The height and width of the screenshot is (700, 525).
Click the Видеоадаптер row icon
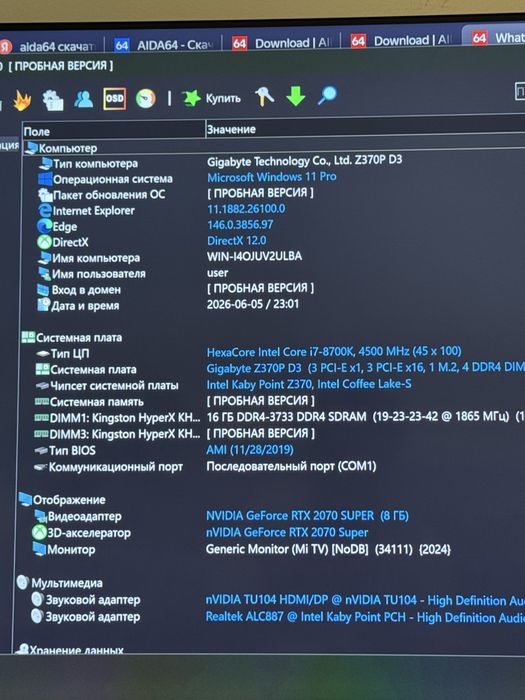pos(40,517)
